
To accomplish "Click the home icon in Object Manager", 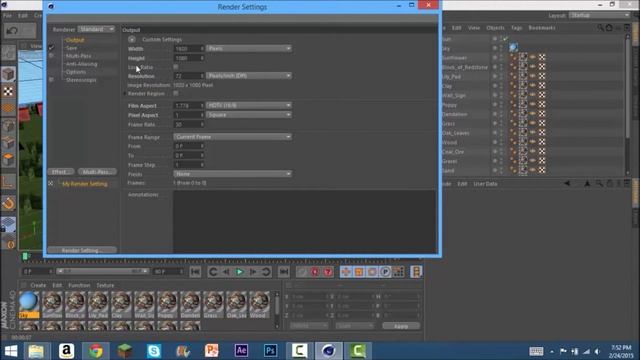I will 609,28.
